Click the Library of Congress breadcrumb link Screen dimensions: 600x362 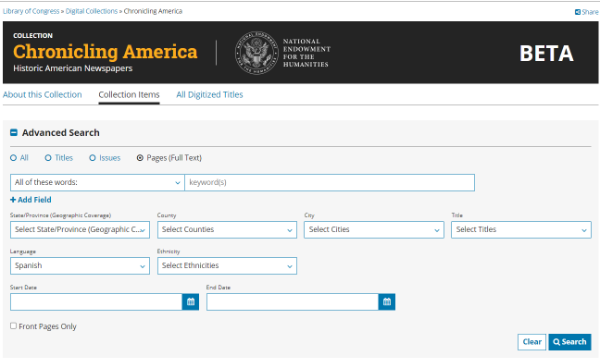pos(31,11)
